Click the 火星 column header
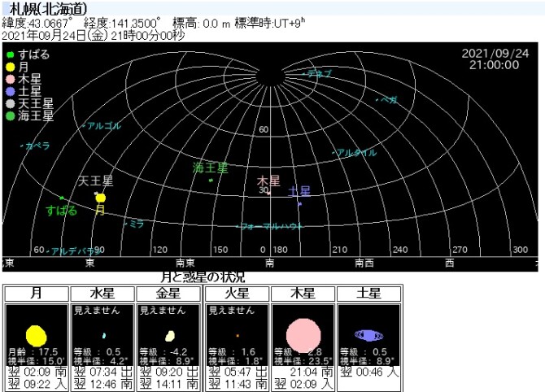The image size is (545, 392). [x=237, y=294]
